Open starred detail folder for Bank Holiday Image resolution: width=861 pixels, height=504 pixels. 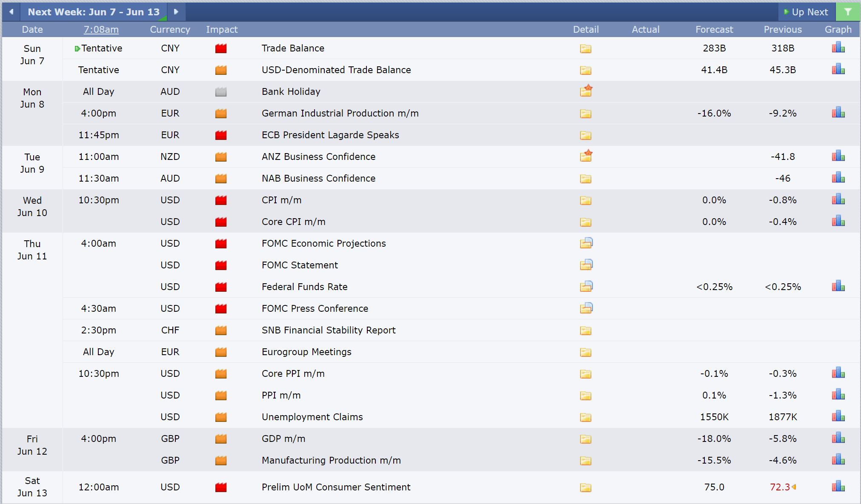[586, 91]
